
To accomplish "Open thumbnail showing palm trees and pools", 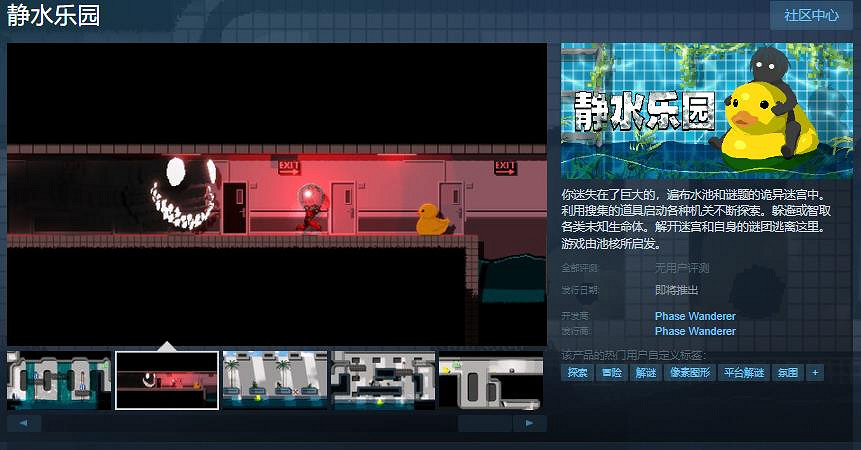I will (275, 380).
